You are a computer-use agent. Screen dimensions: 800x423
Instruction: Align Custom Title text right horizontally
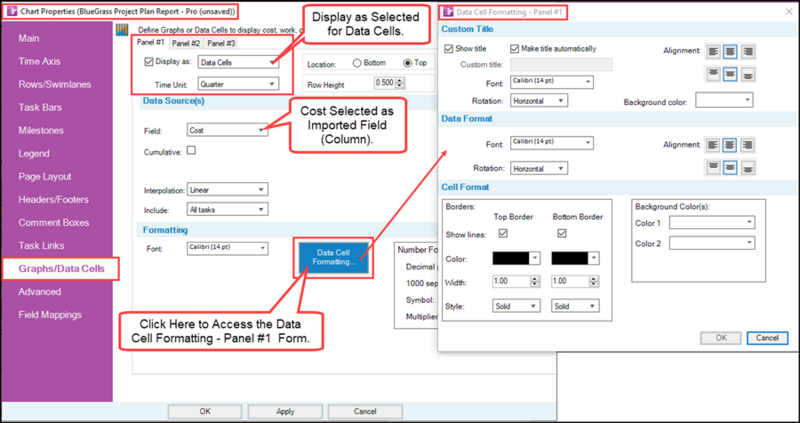click(x=748, y=52)
